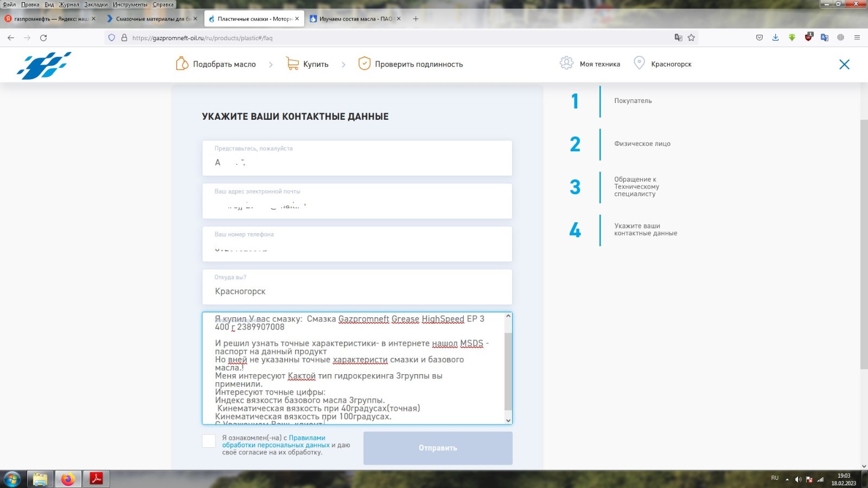
Task: Click the Gazpromneft logo
Action: (44, 65)
